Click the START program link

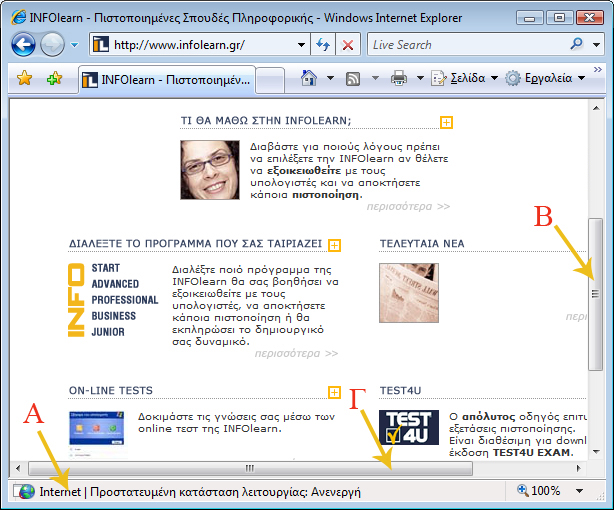tap(106, 268)
